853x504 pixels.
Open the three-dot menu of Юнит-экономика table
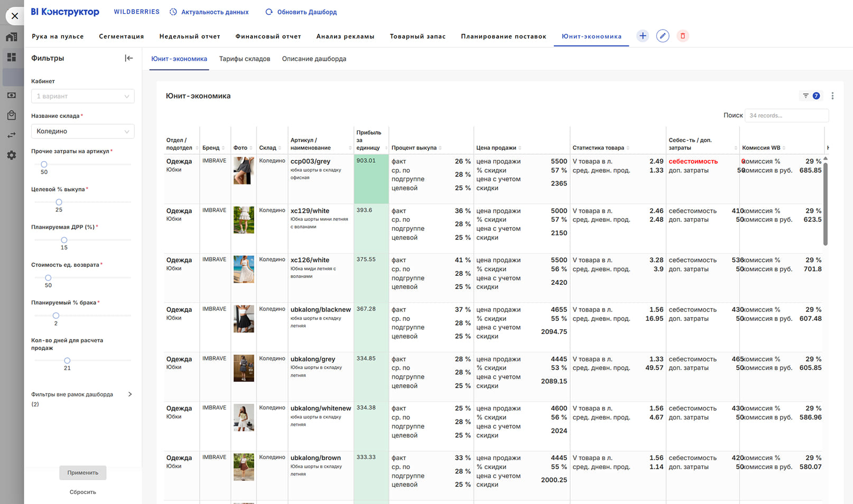[x=832, y=96]
